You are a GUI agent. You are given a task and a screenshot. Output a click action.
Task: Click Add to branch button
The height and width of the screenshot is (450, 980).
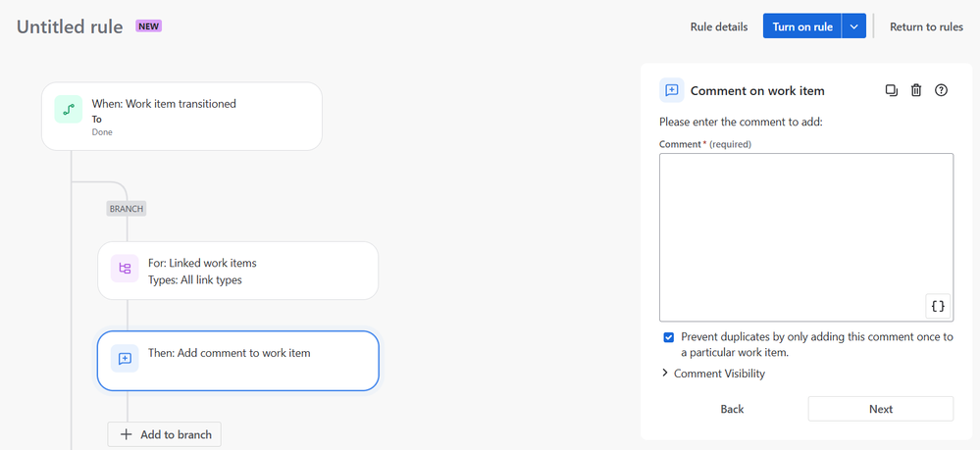point(165,434)
